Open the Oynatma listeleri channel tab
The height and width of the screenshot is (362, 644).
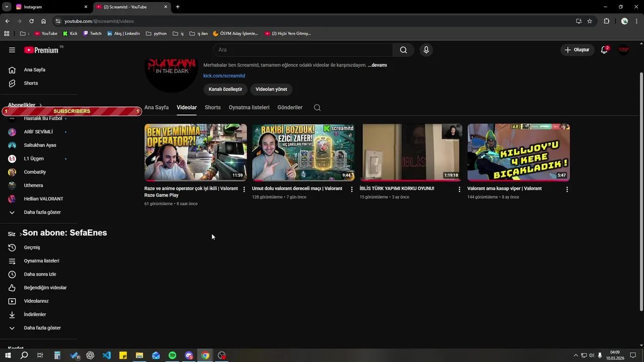[x=249, y=108]
